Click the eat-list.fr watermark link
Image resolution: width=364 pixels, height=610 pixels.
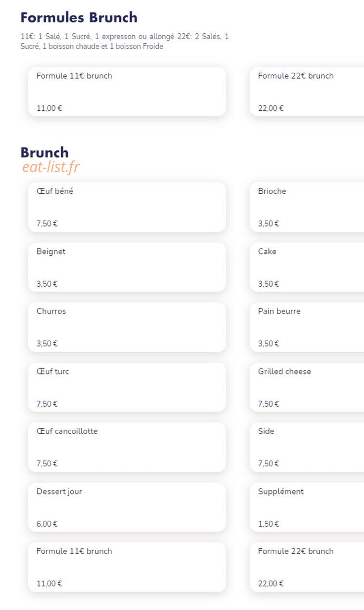point(51,167)
